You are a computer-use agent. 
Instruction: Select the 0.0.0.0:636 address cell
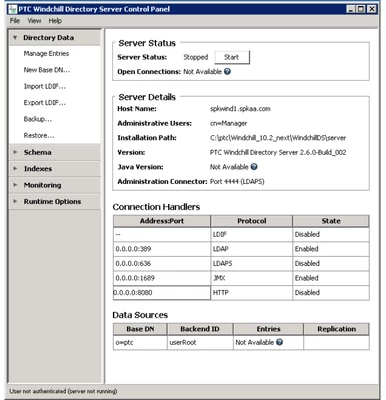point(162,263)
